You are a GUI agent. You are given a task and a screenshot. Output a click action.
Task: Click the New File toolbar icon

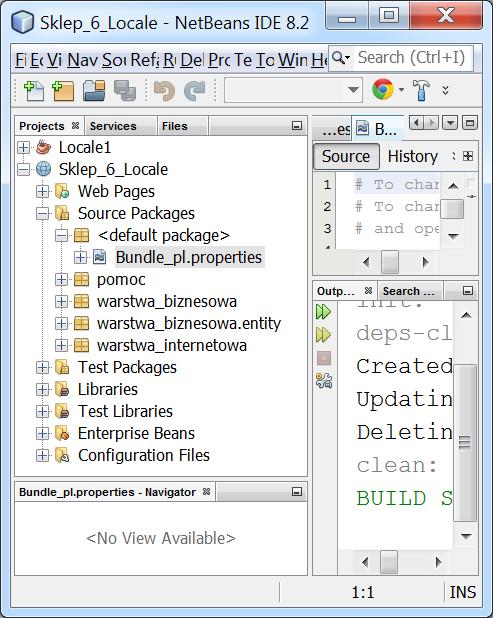tap(34, 90)
